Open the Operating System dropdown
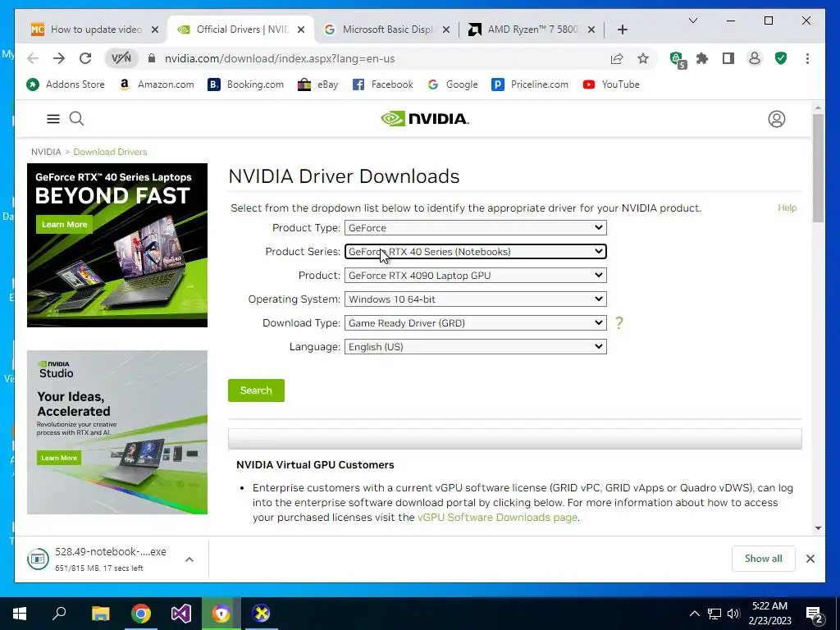 point(475,299)
